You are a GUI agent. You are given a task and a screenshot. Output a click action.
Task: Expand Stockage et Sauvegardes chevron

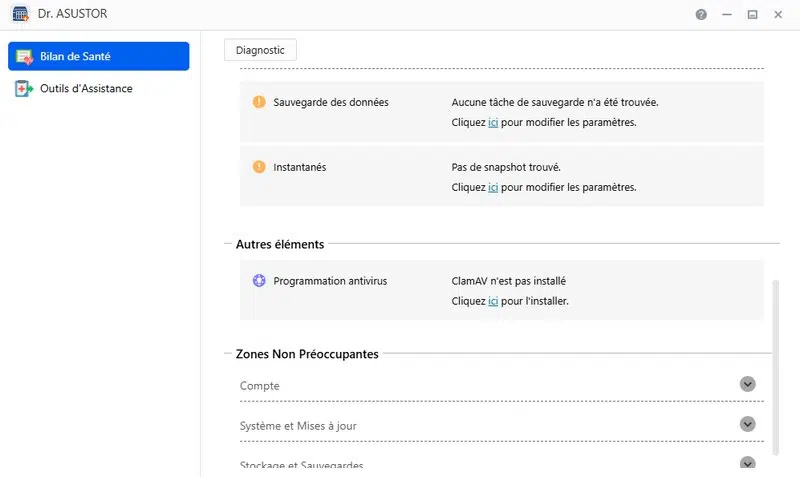click(x=747, y=463)
